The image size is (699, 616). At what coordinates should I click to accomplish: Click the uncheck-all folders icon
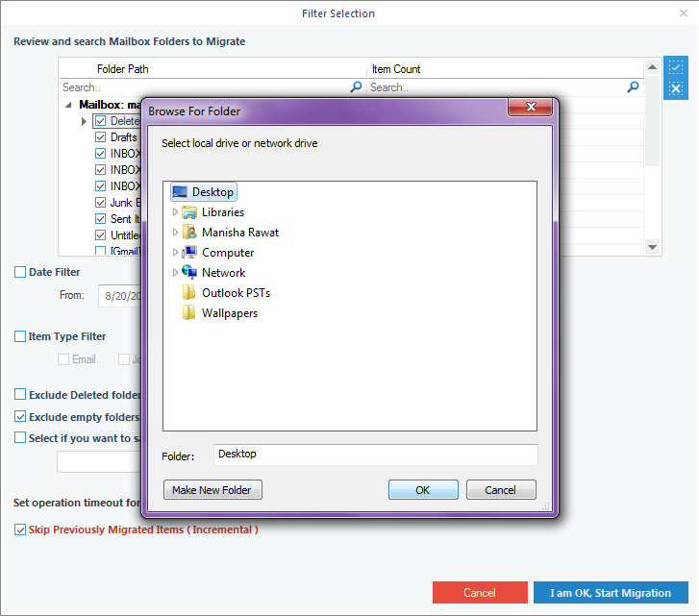click(x=676, y=88)
